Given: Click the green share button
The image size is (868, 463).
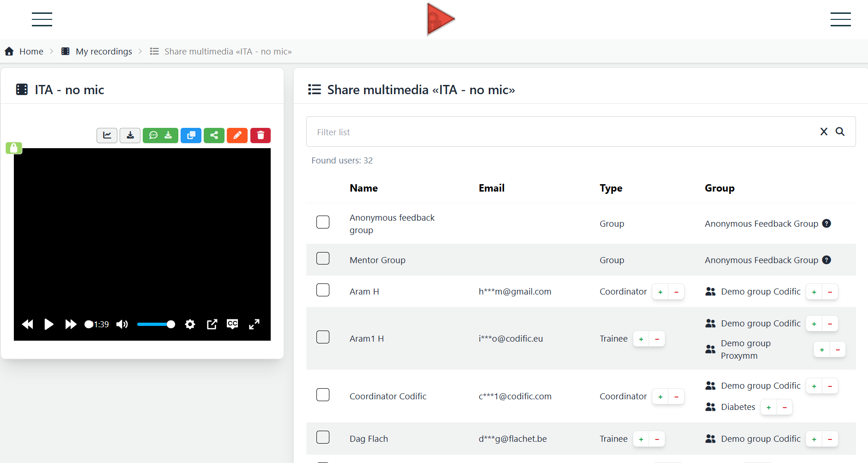Looking at the screenshot, I should point(214,135).
